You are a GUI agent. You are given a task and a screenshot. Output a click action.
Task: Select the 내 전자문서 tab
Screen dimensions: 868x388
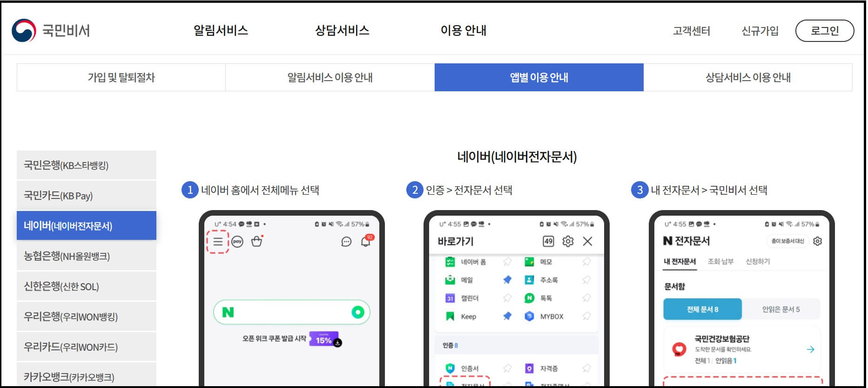(680, 261)
